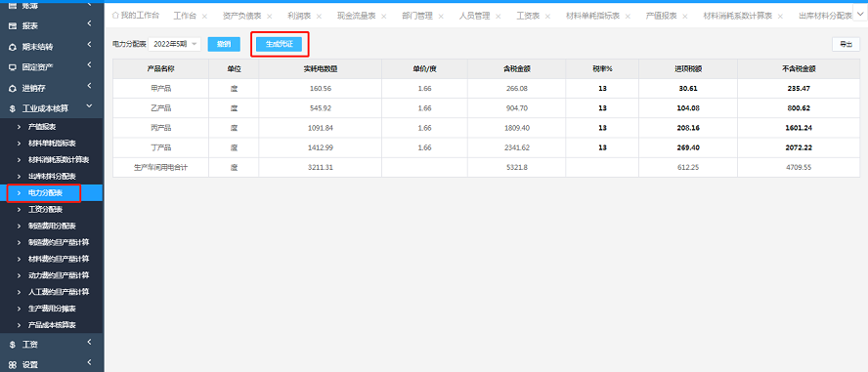Click the 导出 export button
This screenshot has height=372, width=868.
tap(846, 45)
